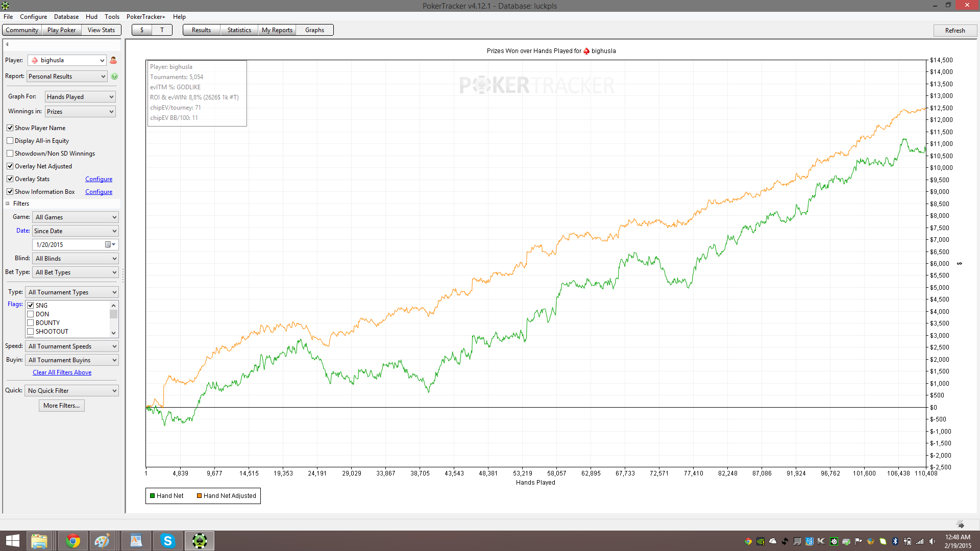Screen dimensions: 980x551
Task: Click the printer checkmark tray icon
Action: coord(846,541)
